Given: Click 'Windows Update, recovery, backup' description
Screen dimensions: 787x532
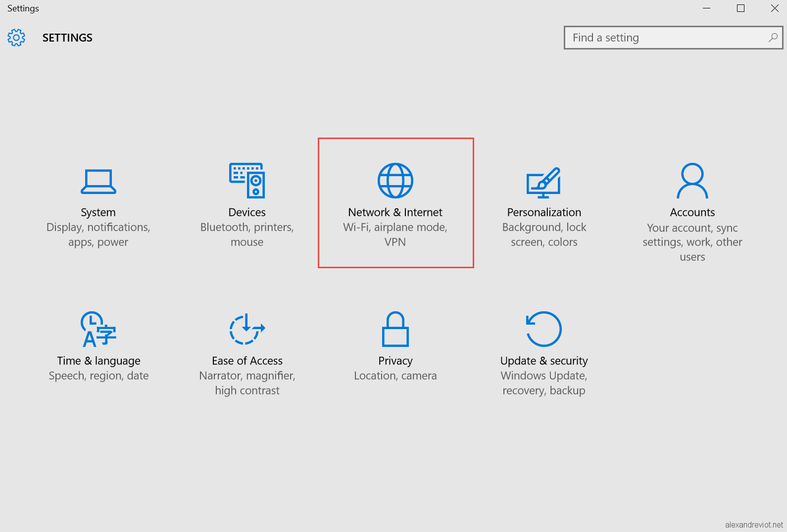Looking at the screenshot, I should 544,383.
